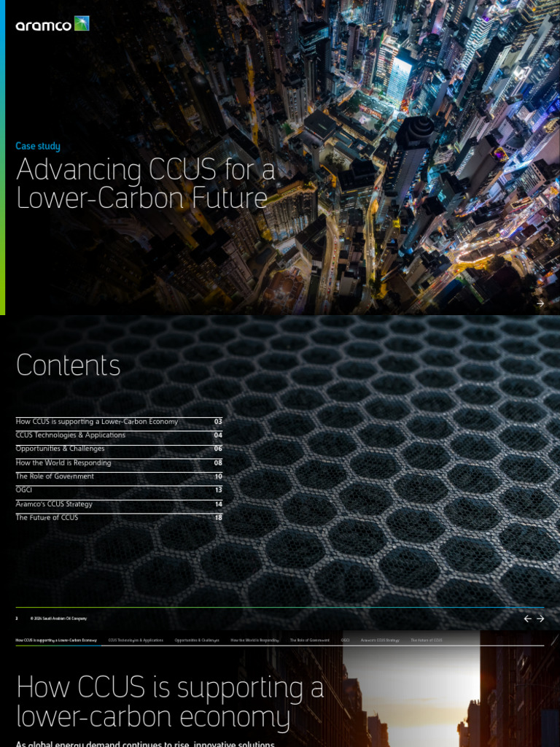Select 'OGCI' navigation tab
The height and width of the screenshot is (747, 560).
click(x=345, y=640)
